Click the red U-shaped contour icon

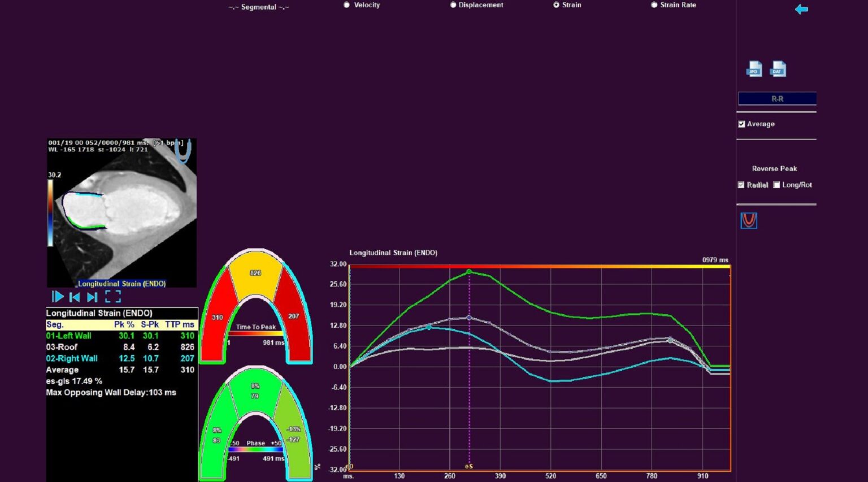pyautogui.click(x=749, y=220)
